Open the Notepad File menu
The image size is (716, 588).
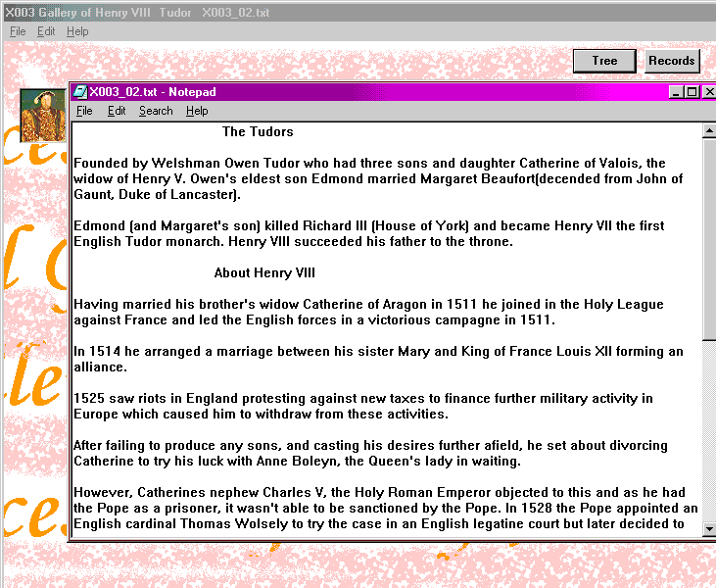click(84, 111)
